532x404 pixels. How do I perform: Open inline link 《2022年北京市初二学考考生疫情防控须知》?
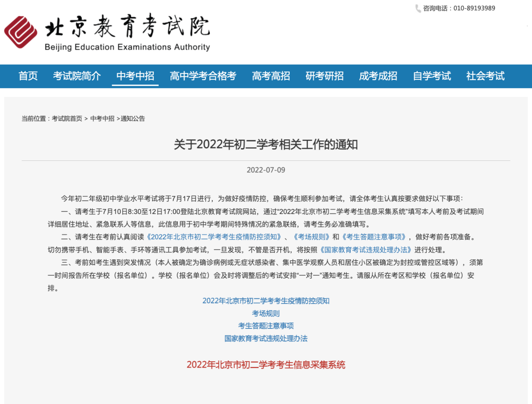(x=215, y=237)
